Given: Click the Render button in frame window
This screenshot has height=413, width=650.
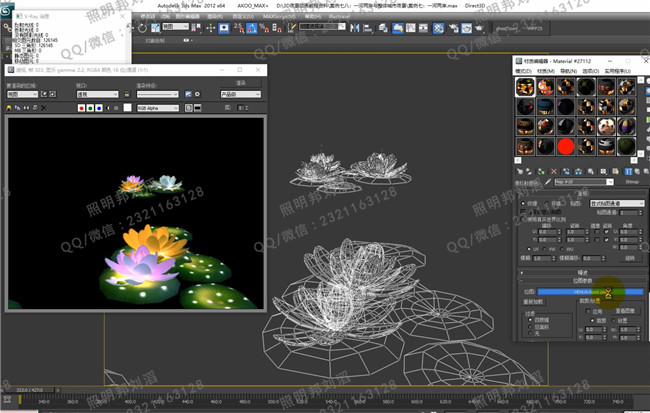Looking at the screenshot, I should click(241, 83).
